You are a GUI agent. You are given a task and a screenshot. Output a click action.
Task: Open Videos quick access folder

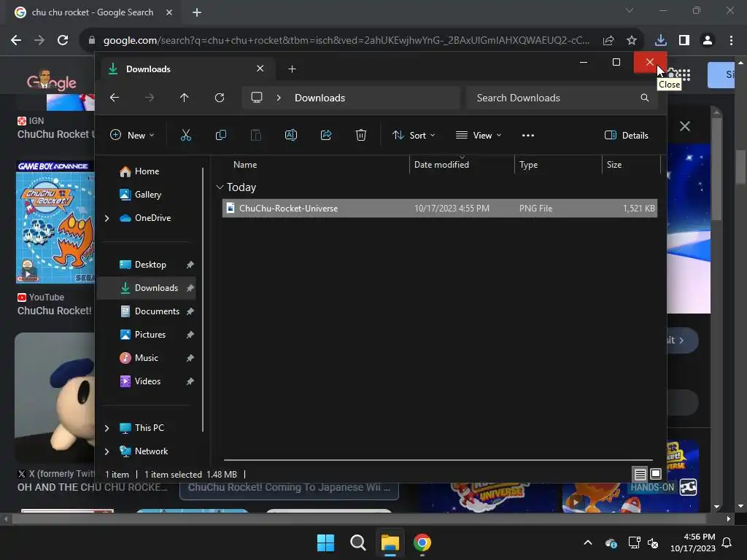coord(146,381)
